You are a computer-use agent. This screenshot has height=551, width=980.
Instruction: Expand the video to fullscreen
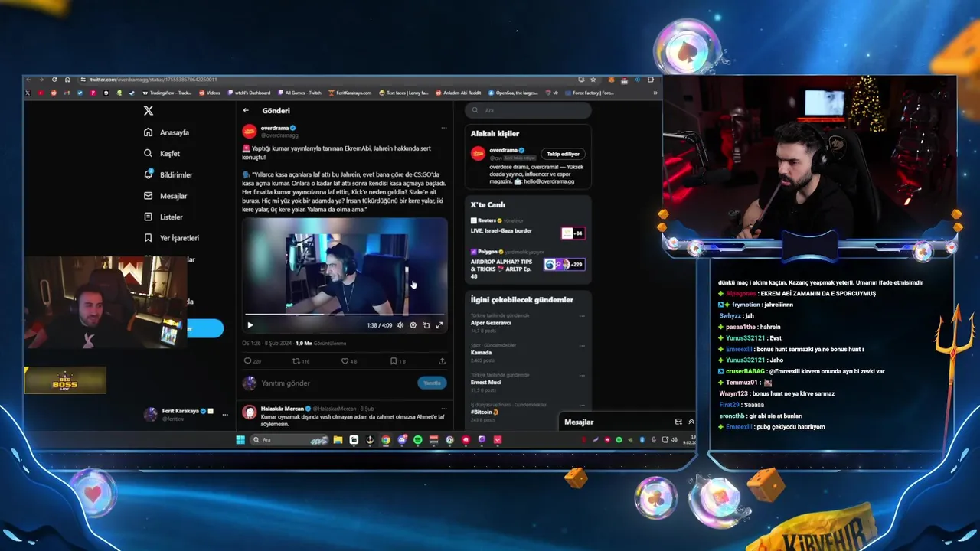(439, 325)
